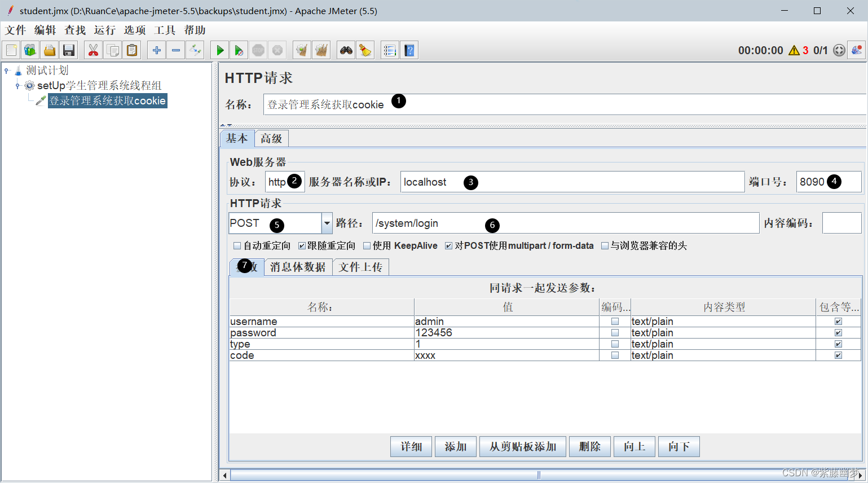Enable 使用 KeepAlive checkbox

(367, 246)
